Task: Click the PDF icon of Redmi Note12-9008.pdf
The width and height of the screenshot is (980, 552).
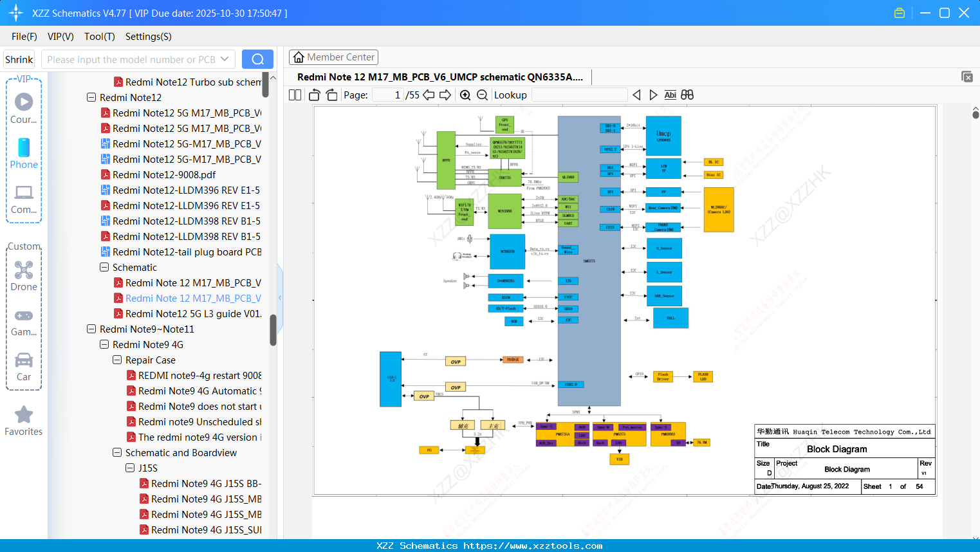Action: [x=106, y=174]
